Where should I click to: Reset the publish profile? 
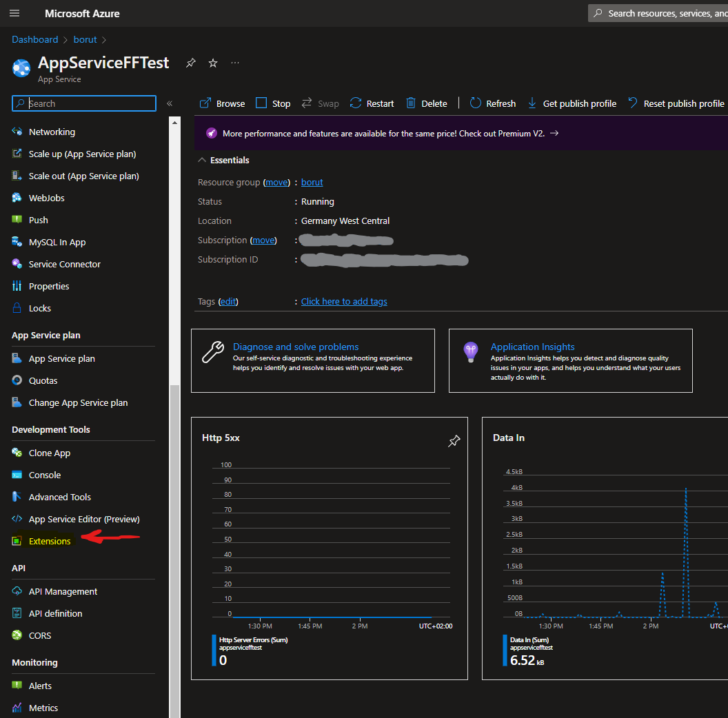[676, 103]
